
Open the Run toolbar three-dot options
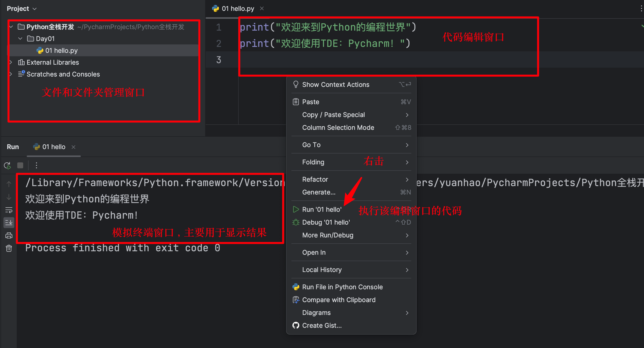tap(36, 165)
